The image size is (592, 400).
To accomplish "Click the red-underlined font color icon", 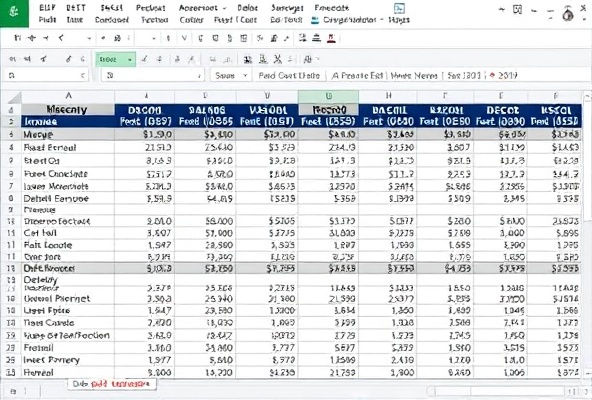I will [x=331, y=38].
